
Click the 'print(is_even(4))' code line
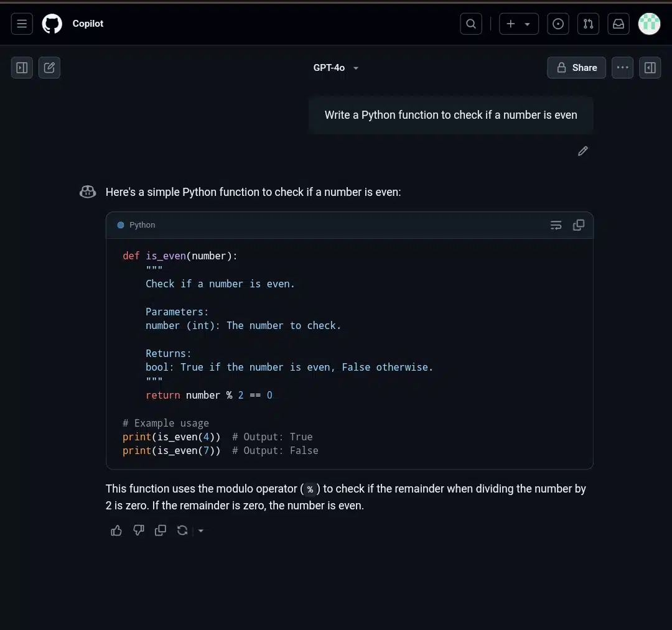point(172,437)
